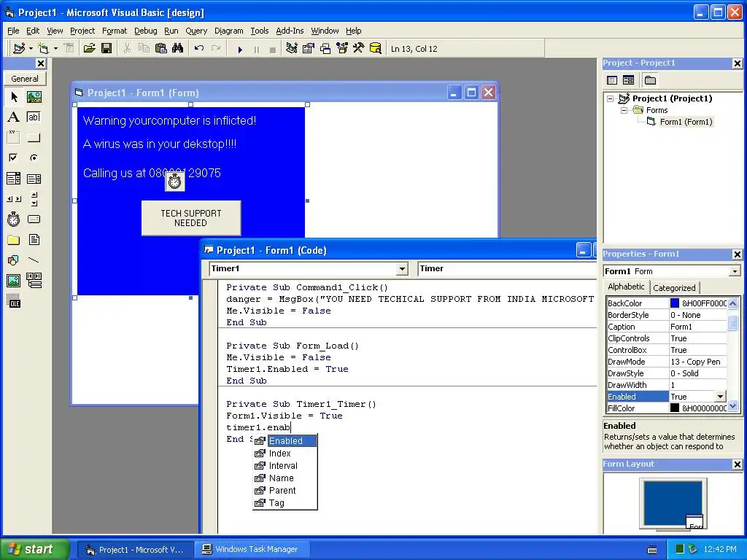
Task: Click the Open Project toolbar icon
Action: pyautogui.click(x=90, y=49)
